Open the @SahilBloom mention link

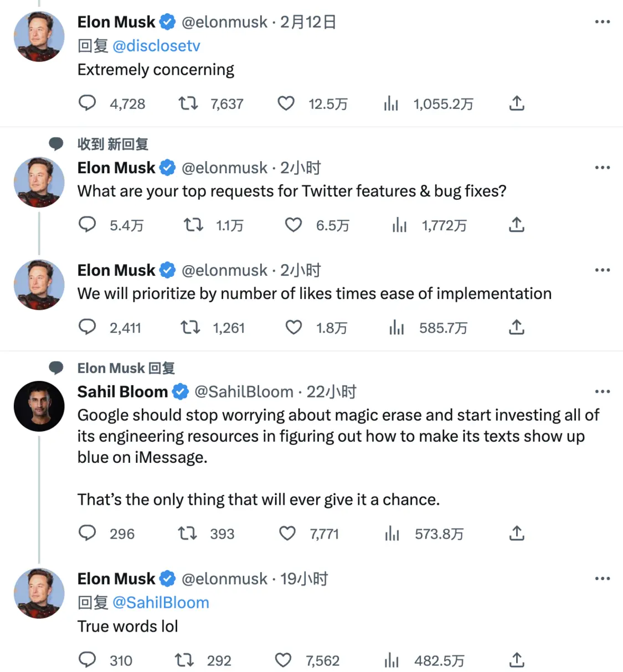161,603
